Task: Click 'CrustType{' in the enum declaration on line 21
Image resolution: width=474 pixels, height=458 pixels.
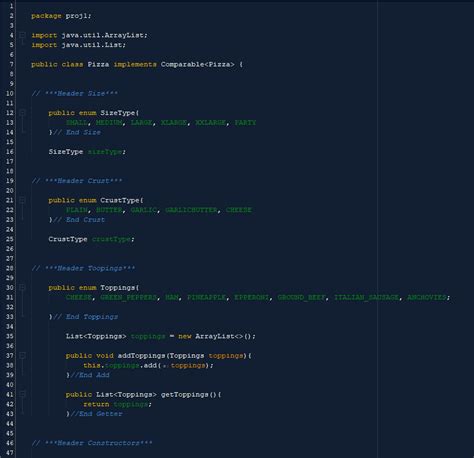Action: point(122,200)
